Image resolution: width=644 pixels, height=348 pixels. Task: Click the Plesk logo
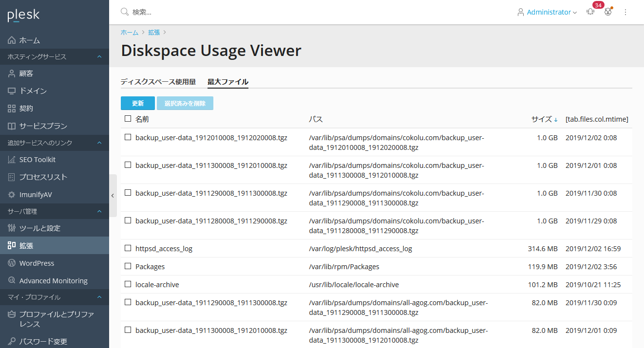pyautogui.click(x=23, y=16)
